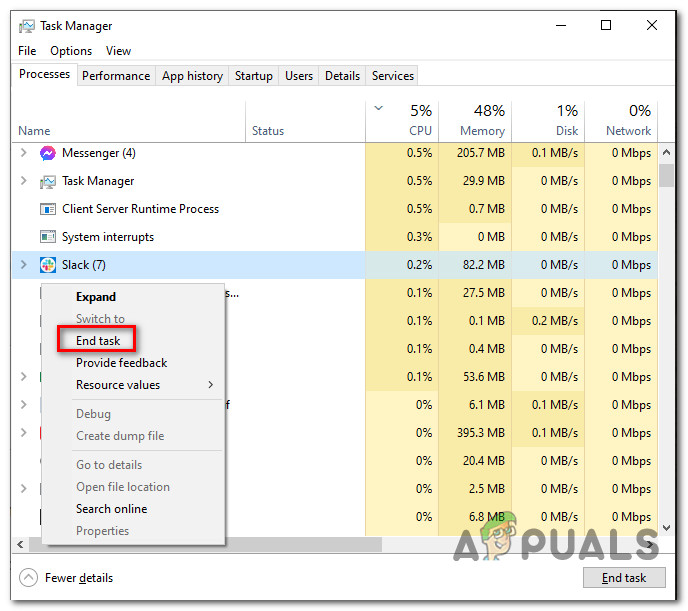Click the Task Manager process icon
The image size is (688, 611).
tap(47, 181)
